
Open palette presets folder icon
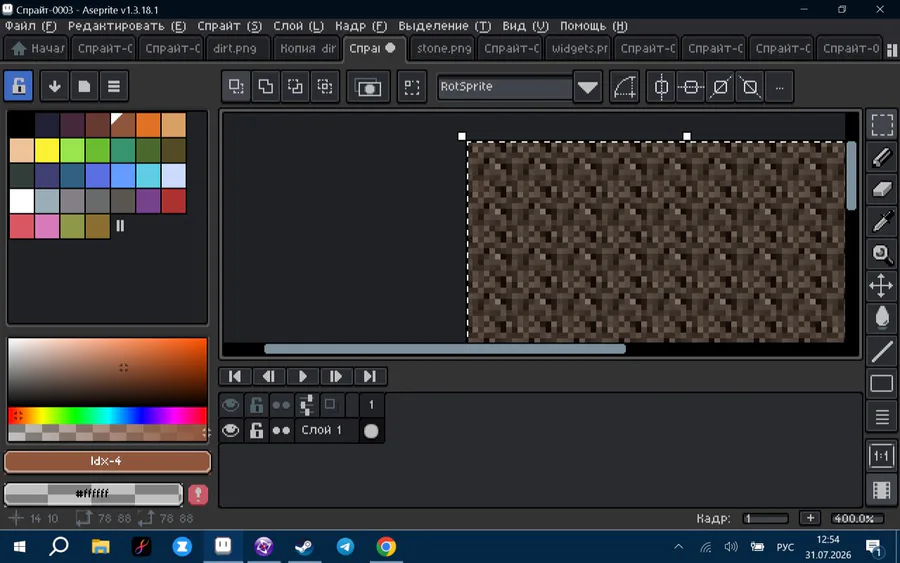(x=84, y=86)
